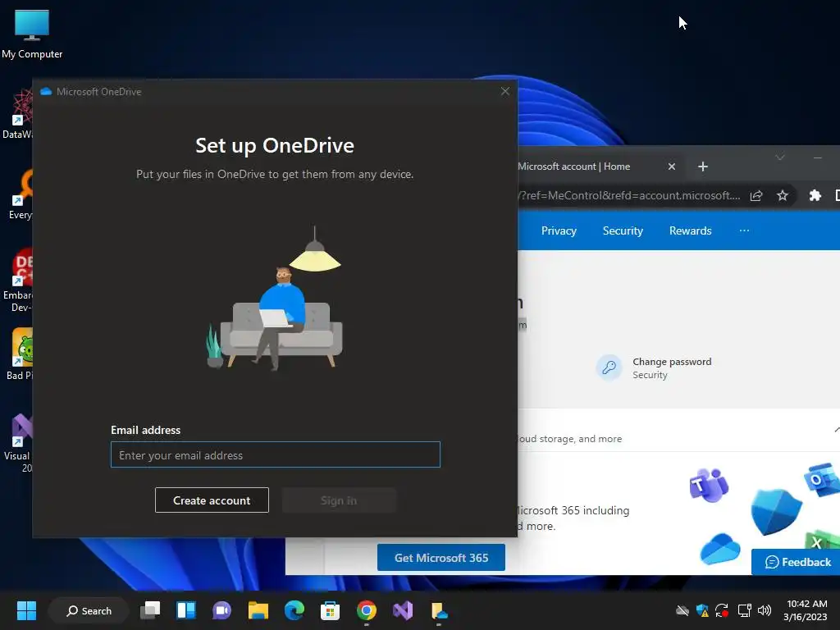Click the OneDrive cloud icon in Microsoft 365 graphic

tap(720, 549)
